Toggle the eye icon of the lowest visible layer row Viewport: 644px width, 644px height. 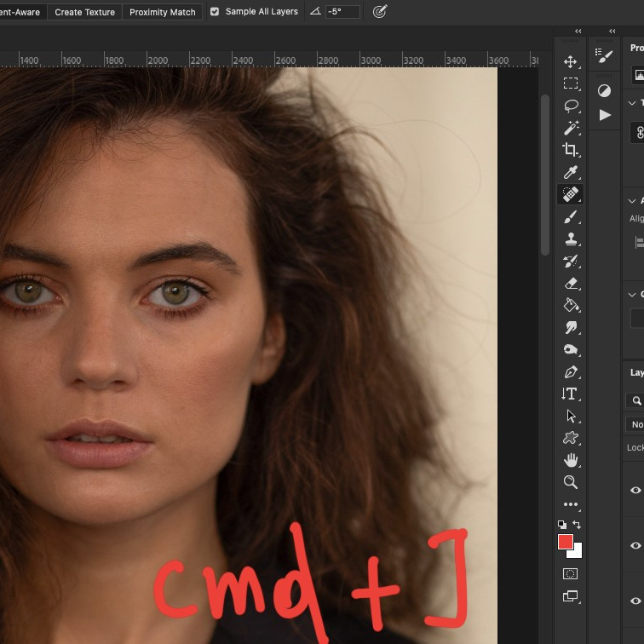click(x=635, y=601)
